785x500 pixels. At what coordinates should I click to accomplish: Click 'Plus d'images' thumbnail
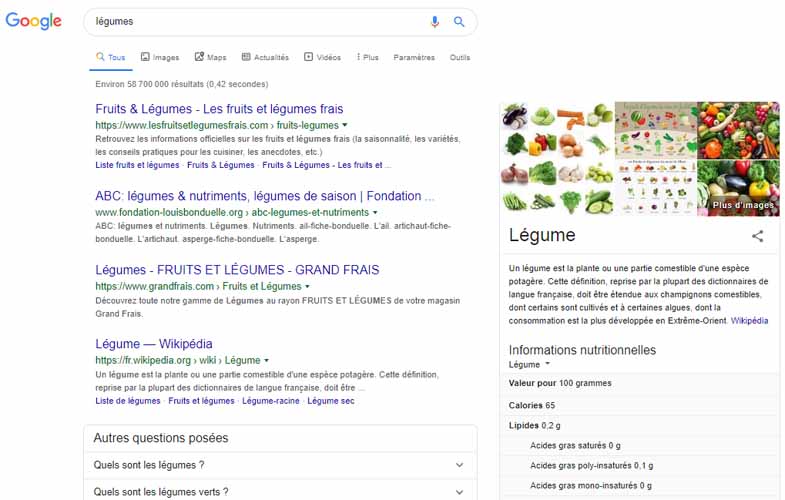click(738, 188)
